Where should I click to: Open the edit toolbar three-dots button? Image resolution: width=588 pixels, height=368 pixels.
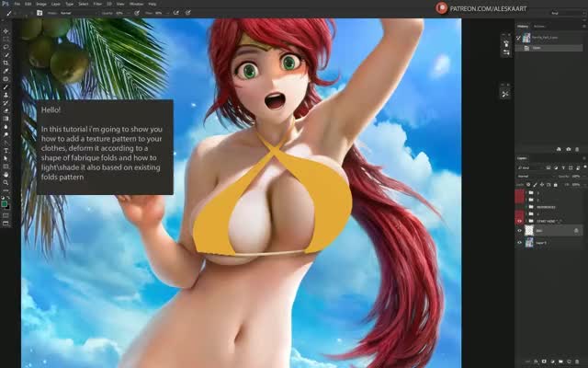point(6,190)
